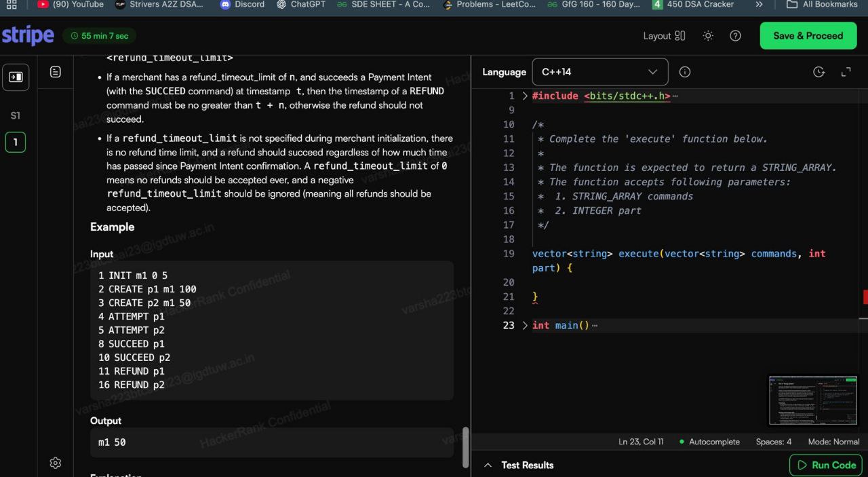The width and height of the screenshot is (868, 477).
Task: Expand editor to fullscreen
Action: 846,72
